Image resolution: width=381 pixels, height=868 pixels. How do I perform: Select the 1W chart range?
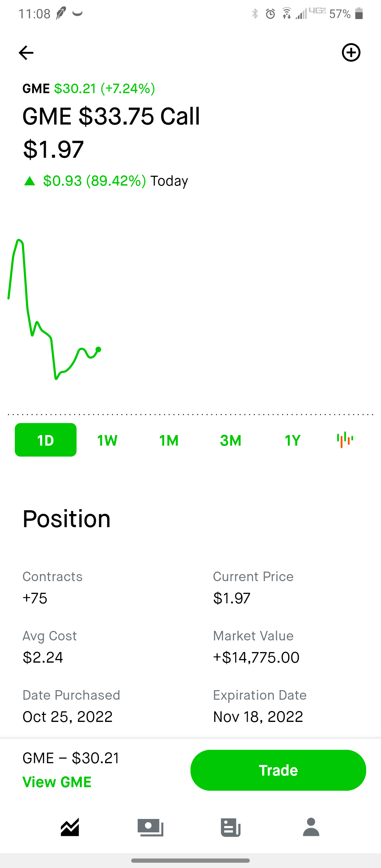(107, 440)
